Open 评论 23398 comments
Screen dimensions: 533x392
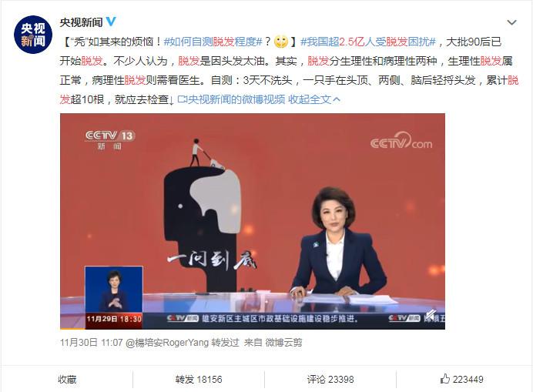point(330,379)
